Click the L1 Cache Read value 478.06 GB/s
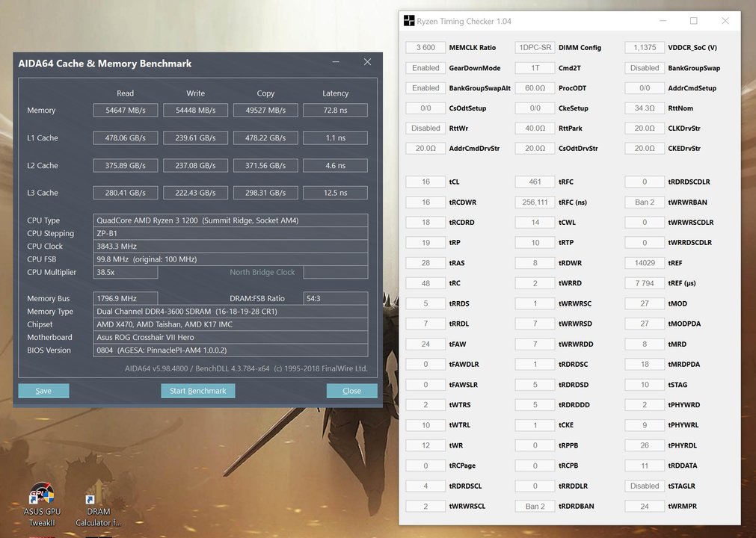 pyautogui.click(x=126, y=137)
